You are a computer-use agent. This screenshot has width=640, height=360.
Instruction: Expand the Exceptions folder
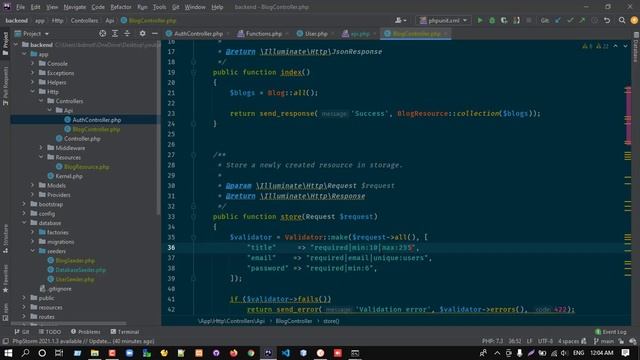(33, 73)
